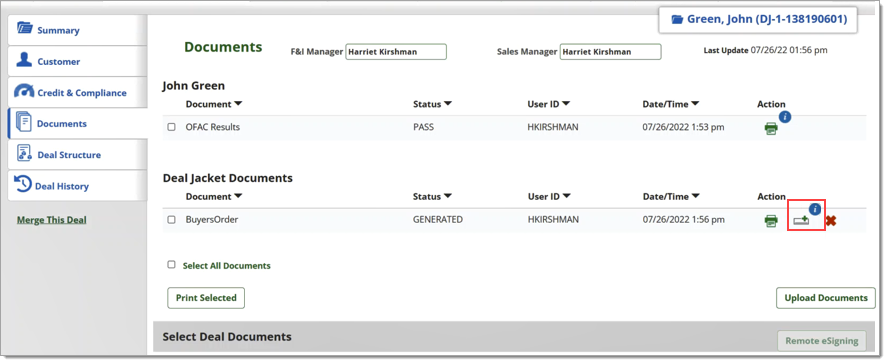Viewport: 887px width, 363px height.
Task: Tick the BuyersOrder checkbox
Action: click(171, 220)
